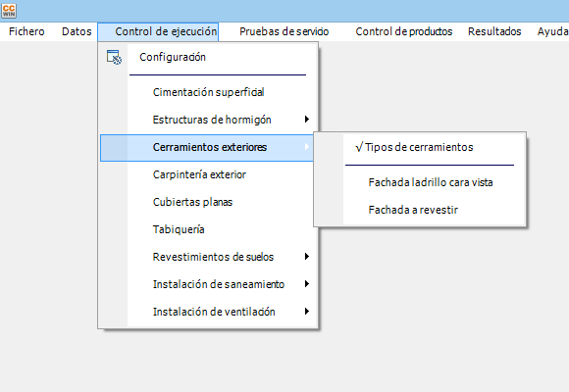Expand the Estructuras de hormigón submenu arrow
Viewport: 569px width, 392px height.
[307, 120]
